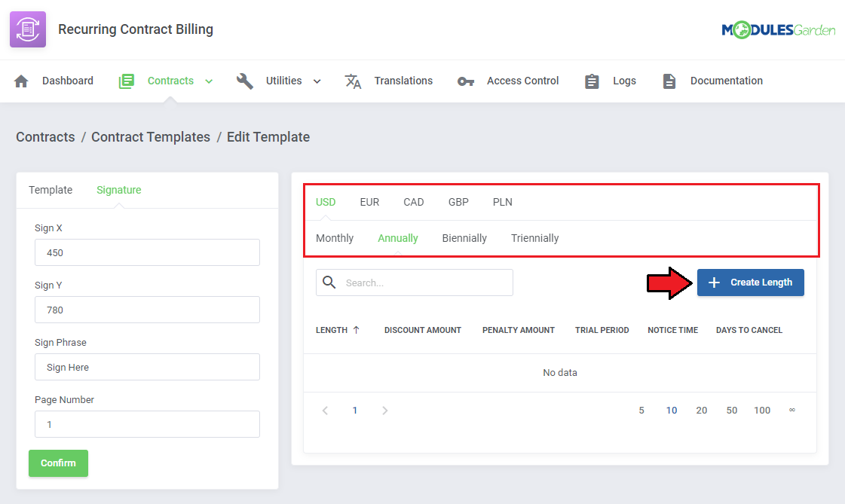Go to previous page arrow
The image size is (845, 504).
(325, 411)
